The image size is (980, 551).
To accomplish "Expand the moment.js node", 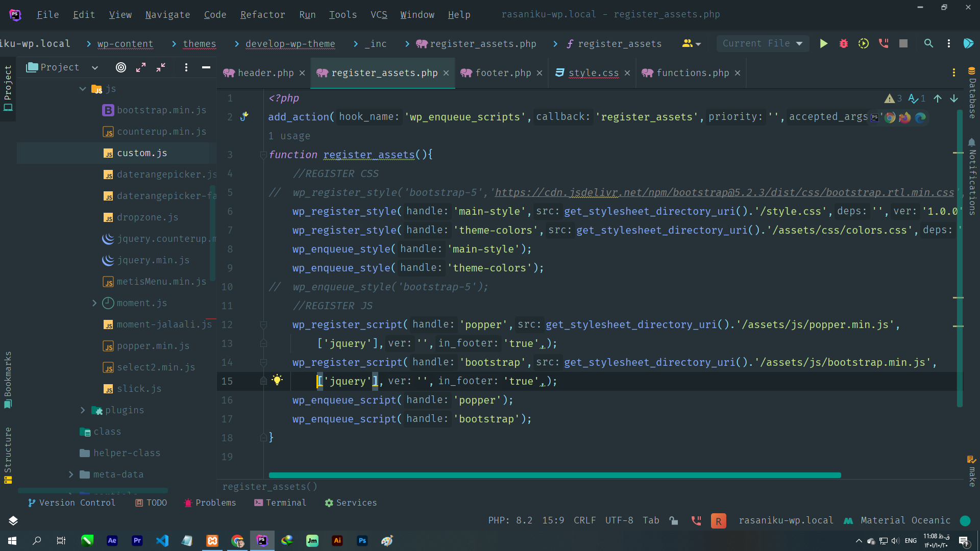I will [94, 303].
